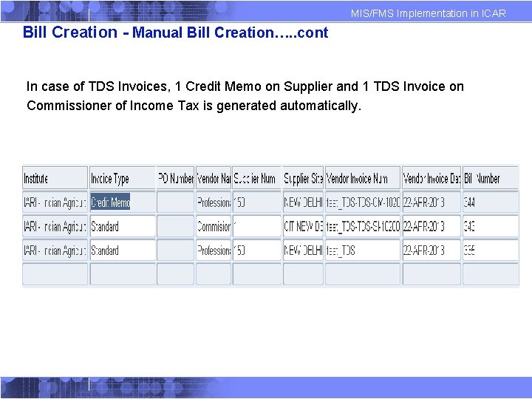Screen dimensions: 532x399
Task: Click Institute cell in the Commissioner row
Action: coord(55,226)
